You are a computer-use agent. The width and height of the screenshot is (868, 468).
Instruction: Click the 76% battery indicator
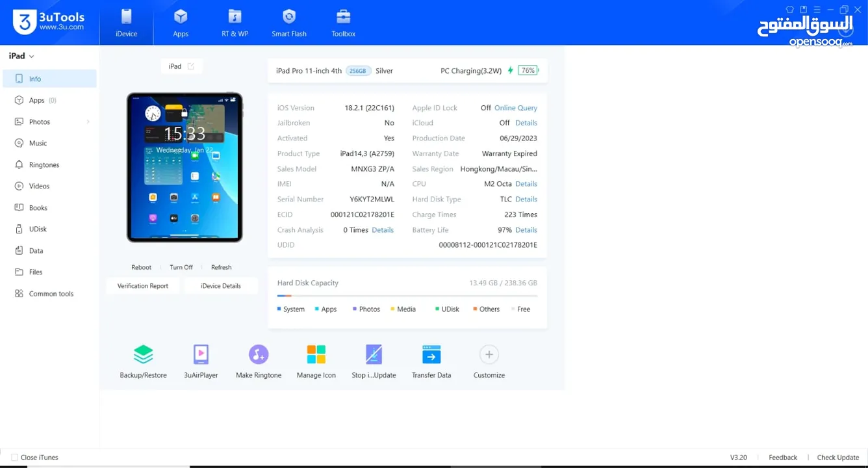pos(528,70)
